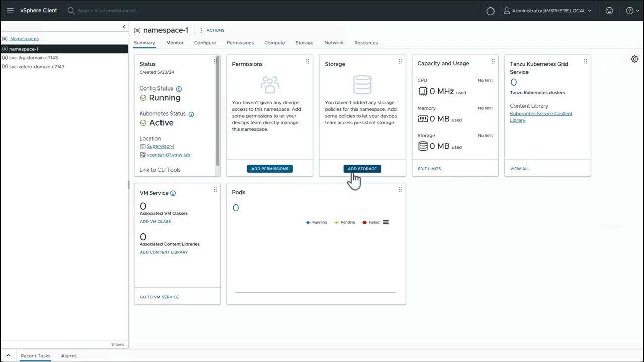Open the Pods chart hamburger menu
Viewport: 644px width, 362px height.
tap(386, 222)
